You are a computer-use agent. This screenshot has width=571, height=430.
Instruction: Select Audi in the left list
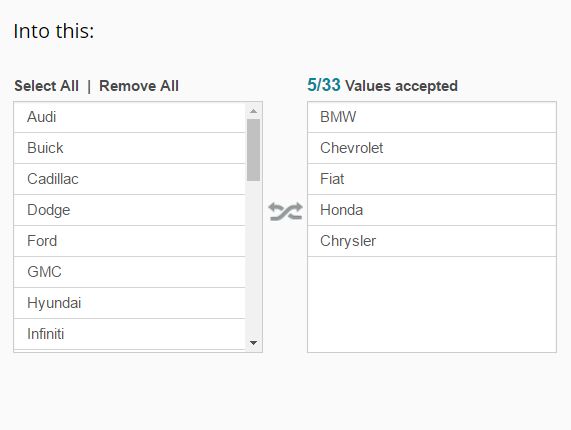point(130,117)
